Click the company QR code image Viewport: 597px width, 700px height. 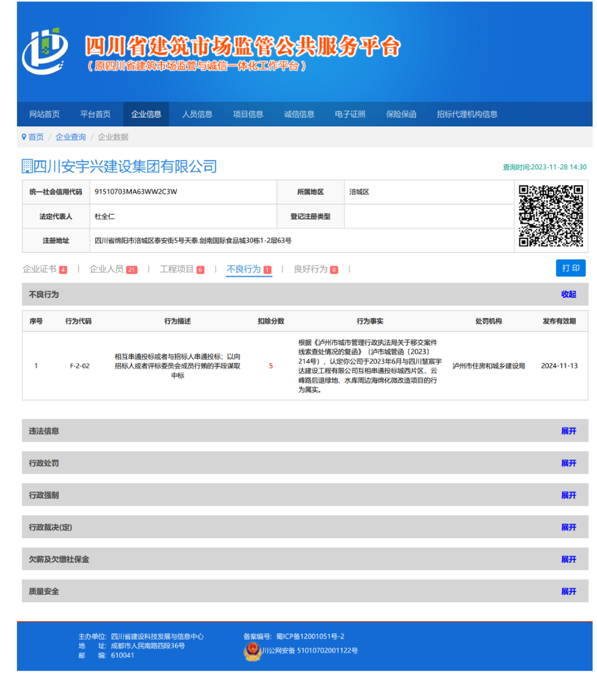[x=551, y=216]
